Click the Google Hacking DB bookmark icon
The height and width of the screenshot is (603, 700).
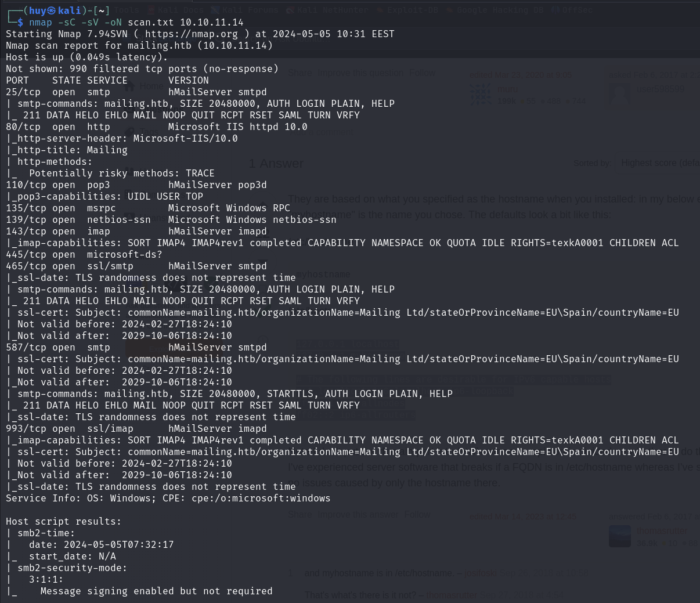pos(449,10)
